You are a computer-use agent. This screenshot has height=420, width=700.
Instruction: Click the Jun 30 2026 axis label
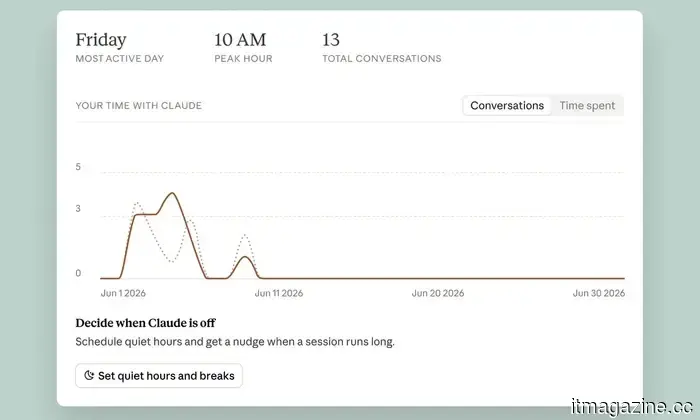(599, 293)
